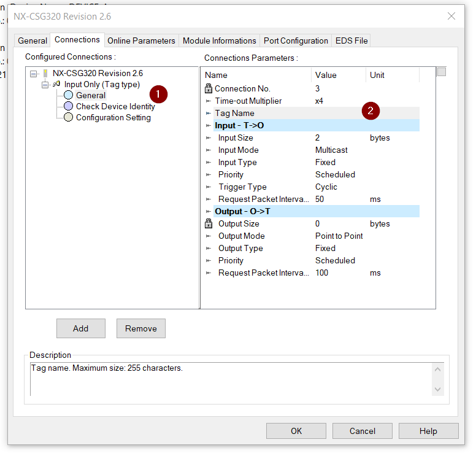Image resolution: width=476 pixels, height=453 pixels.
Task: Switch to the General tab
Action: [x=32, y=41]
